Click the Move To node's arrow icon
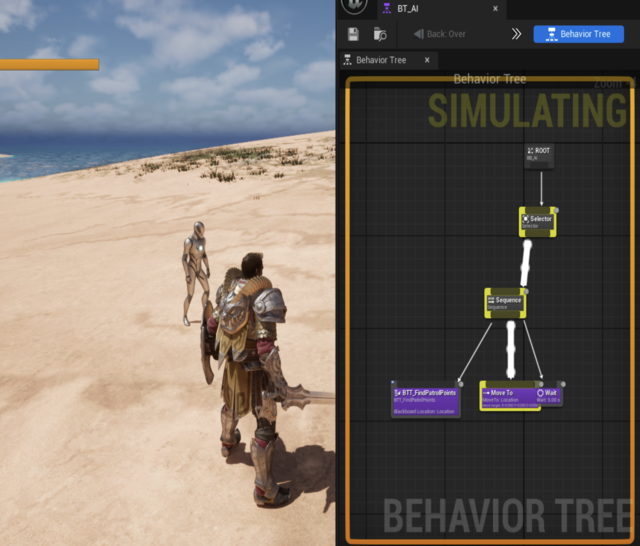Viewport: 640px width, 546px height. [486, 393]
